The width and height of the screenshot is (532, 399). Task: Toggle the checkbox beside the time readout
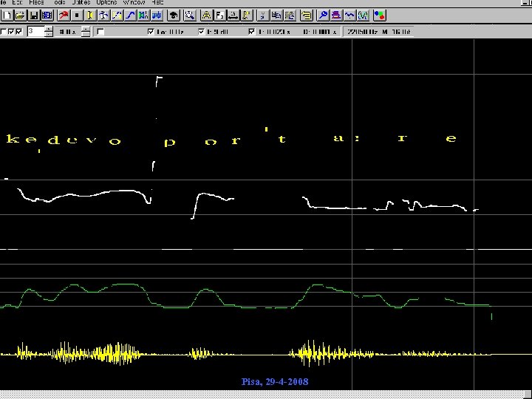click(251, 32)
